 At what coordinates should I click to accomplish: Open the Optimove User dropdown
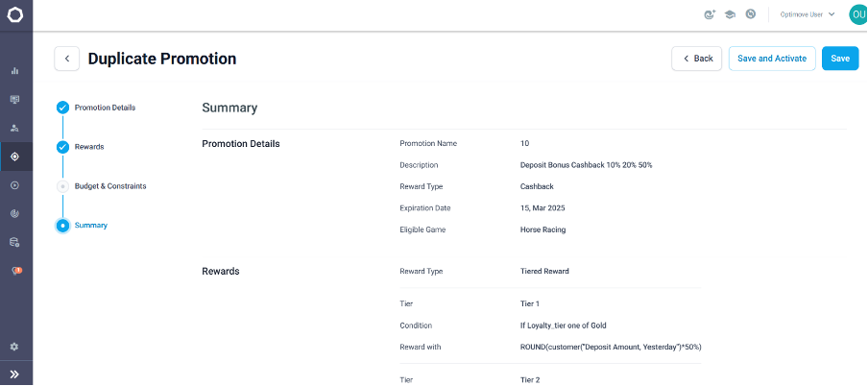coord(808,15)
